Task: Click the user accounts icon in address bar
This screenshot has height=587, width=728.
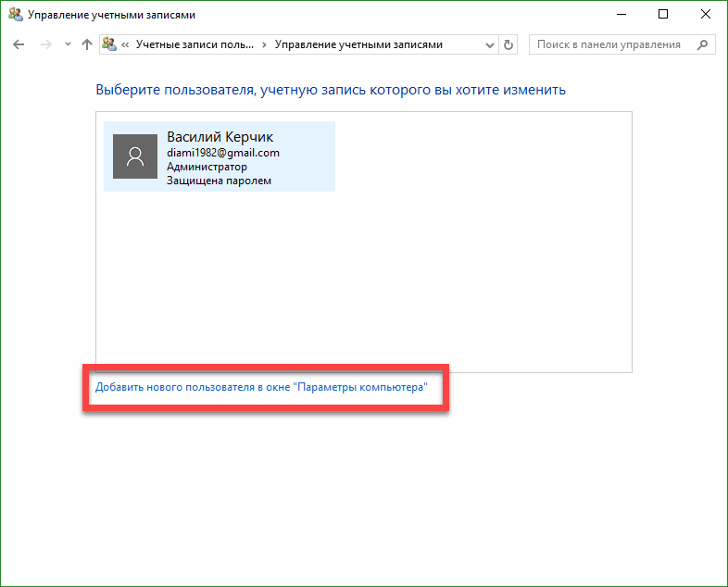Action: [110, 44]
